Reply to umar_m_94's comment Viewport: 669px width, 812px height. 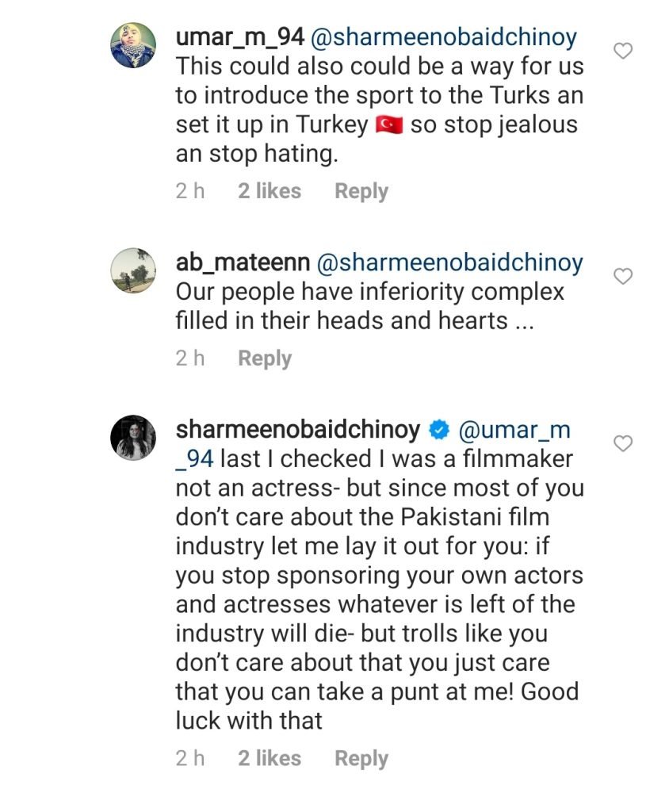click(361, 191)
